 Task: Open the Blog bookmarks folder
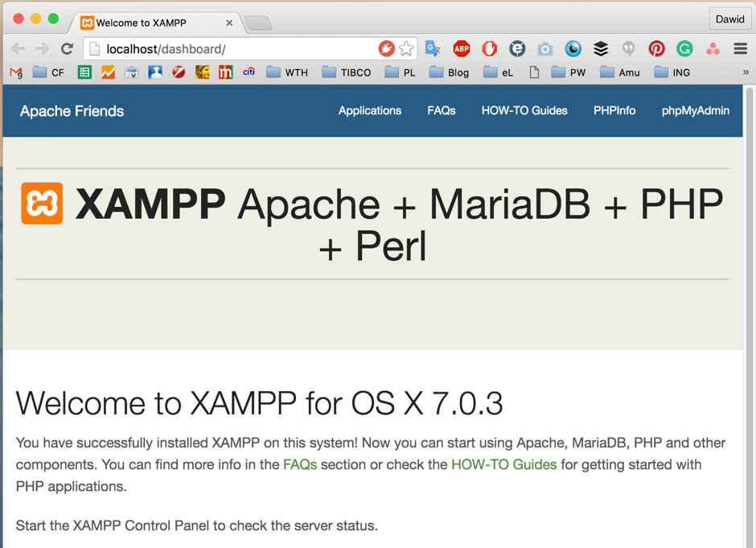point(449,72)
